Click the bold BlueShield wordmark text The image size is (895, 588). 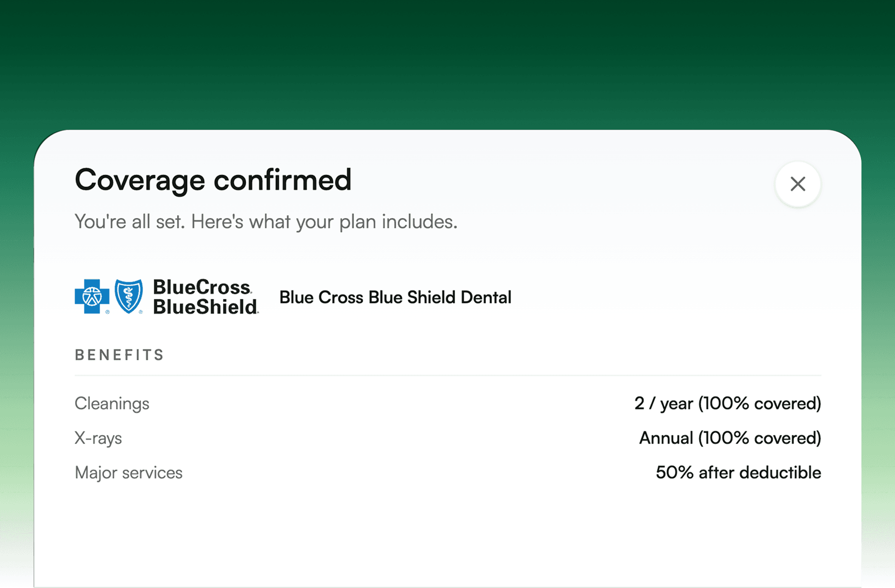click(205, 307)
